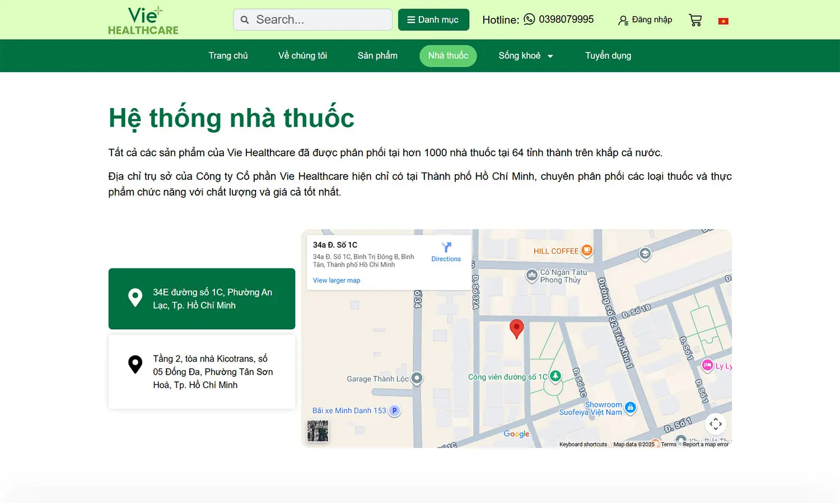Screen dimensions: 840x504
Task: Click the parking icon near Bãi xe Minh Danh 153
Action: (x=394, y=410)
